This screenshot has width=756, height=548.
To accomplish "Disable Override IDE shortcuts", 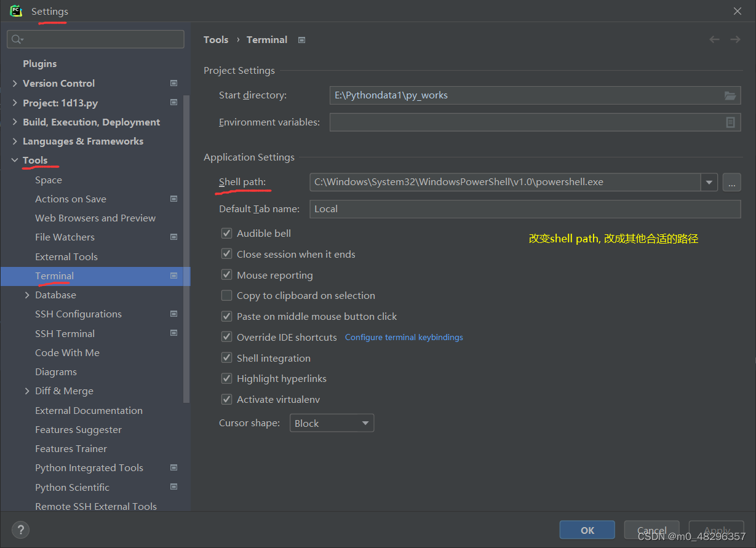I will pyautogui.click(x=226, y=336).
